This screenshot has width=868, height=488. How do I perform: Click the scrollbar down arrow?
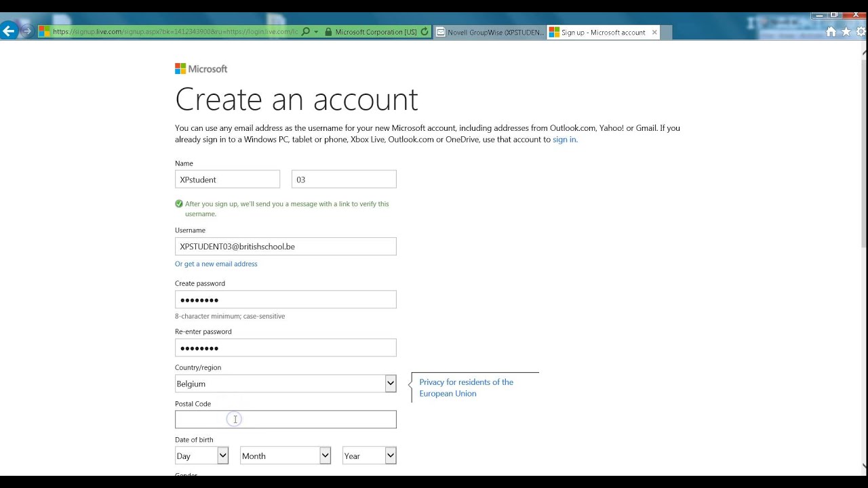point(864,465)
